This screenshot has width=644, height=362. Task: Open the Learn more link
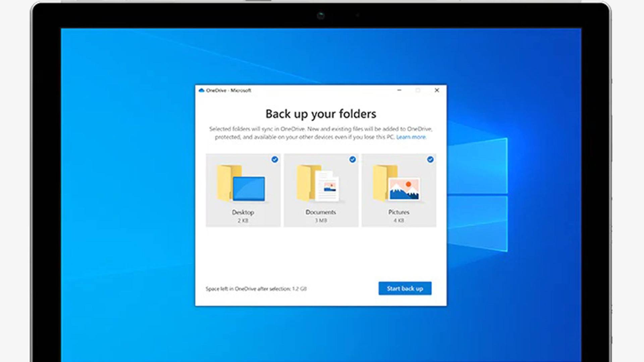coord(411,137)
